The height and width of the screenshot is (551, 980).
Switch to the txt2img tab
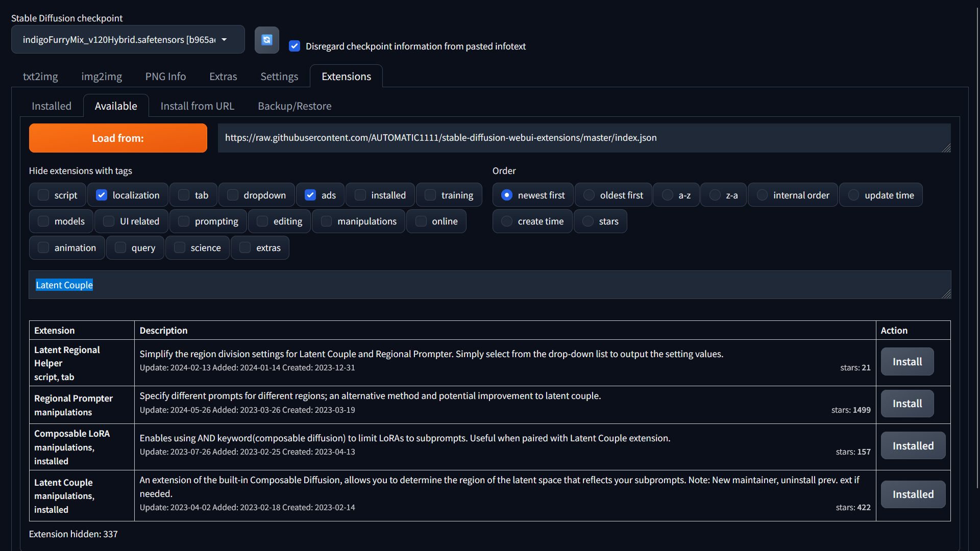pyautogui.click(x=40, y=77)
